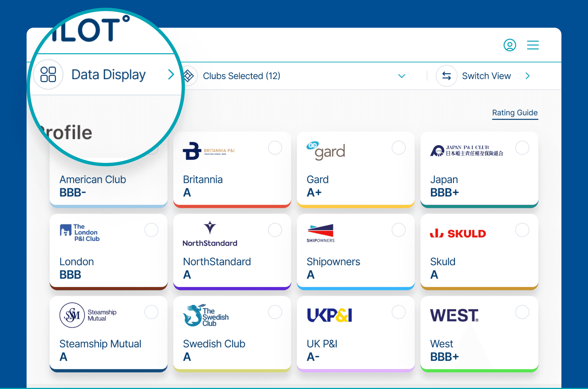Image resolution: width=588 pixels, height=389 pixels.
Task: Click the UK P&I club logo
Action: [x=330, y=315]
